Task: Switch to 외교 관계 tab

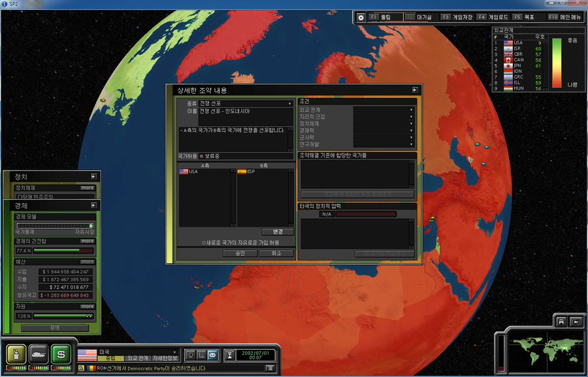Action: (137, 358)
